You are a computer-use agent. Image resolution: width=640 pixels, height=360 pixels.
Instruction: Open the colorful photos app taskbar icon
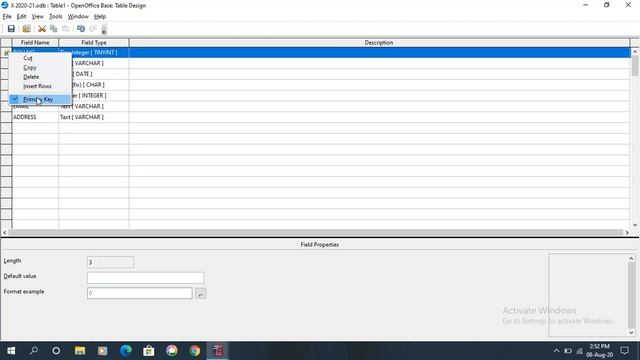(x=172, y=351)
